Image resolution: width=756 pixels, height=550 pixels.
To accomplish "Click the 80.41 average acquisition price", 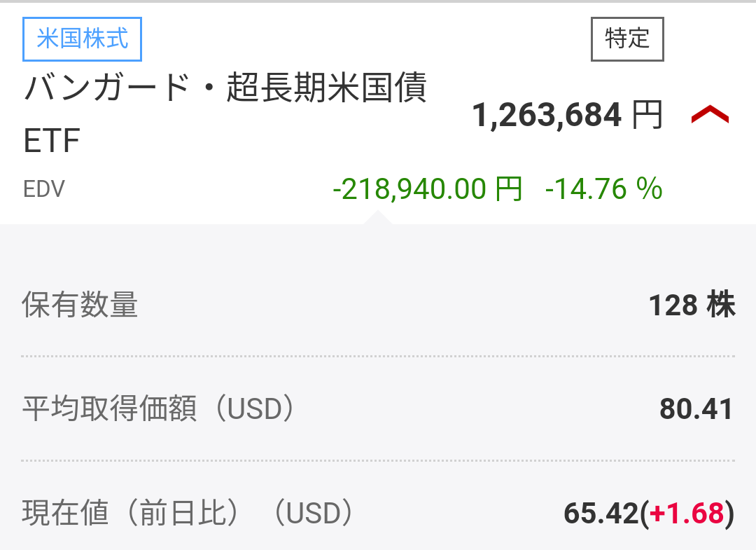I will click(696, 409).
